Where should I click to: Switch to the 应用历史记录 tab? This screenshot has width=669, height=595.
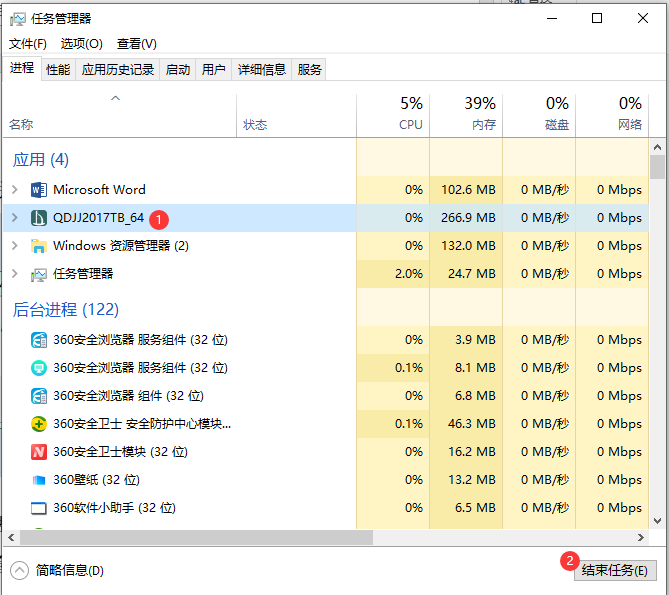(118, 70)
